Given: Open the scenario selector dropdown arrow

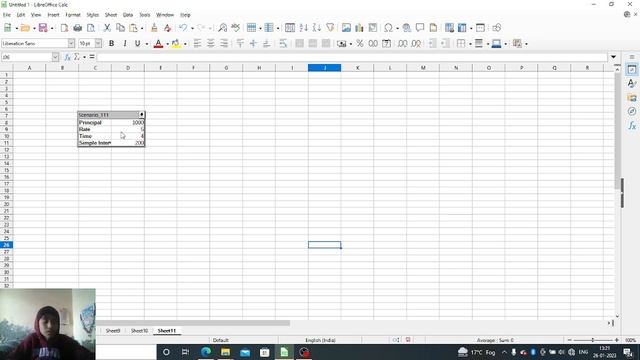Looking at the screenshot, I should (141, 115).
